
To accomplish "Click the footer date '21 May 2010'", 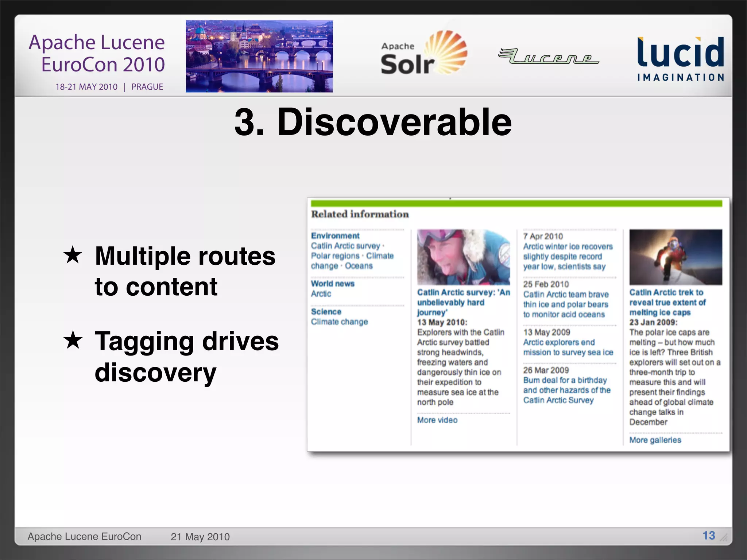I will tap(200, 537).
